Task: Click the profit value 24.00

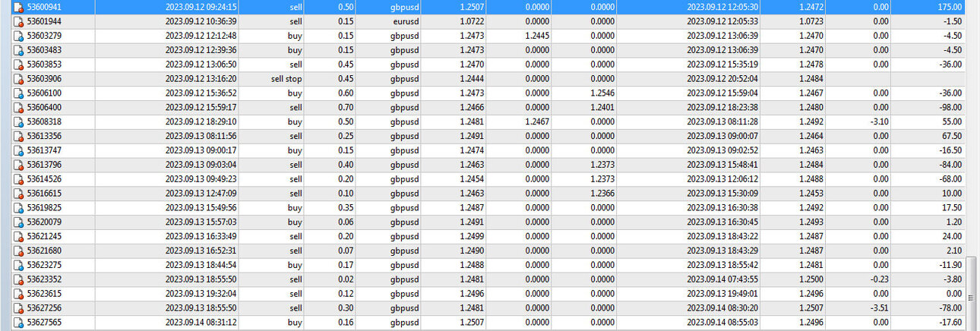Action: 950,236
